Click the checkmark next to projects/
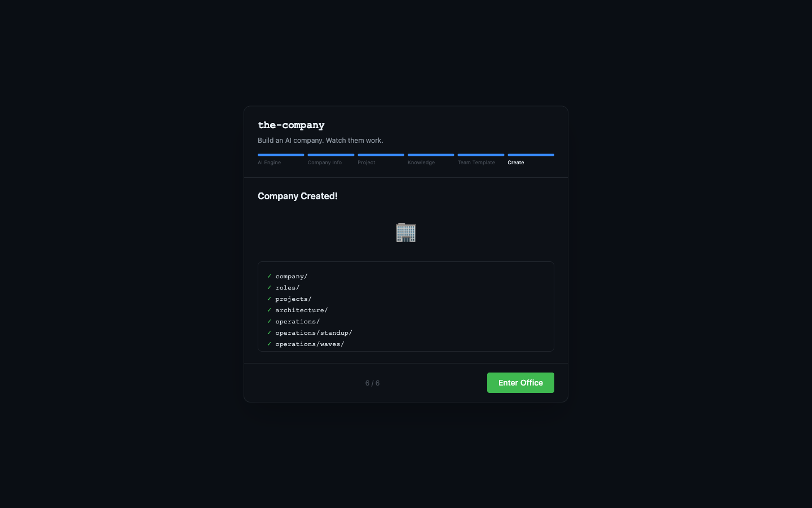This screenshot has width=812, height=508. (270, 299)
